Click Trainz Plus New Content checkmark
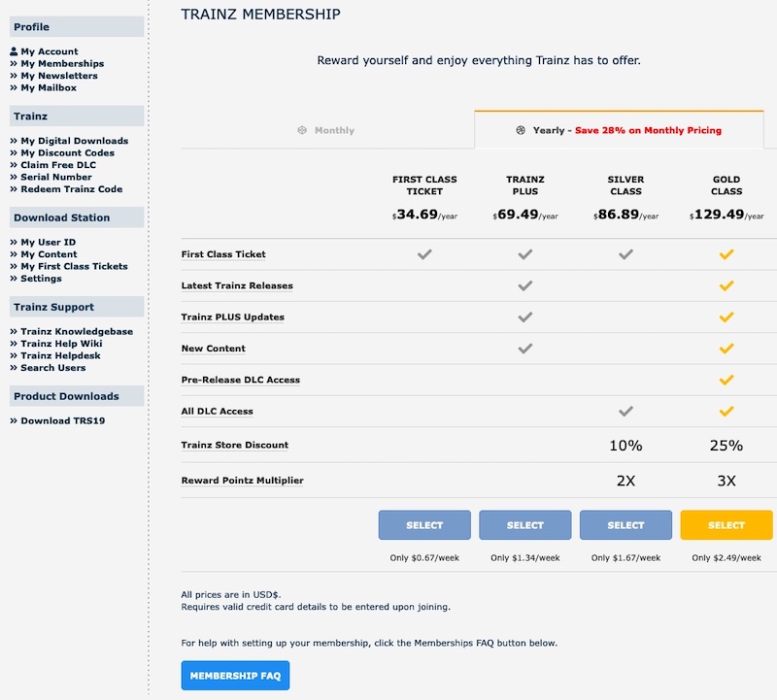The height and width of the screenshot is (700, 777). pos(525,349)
